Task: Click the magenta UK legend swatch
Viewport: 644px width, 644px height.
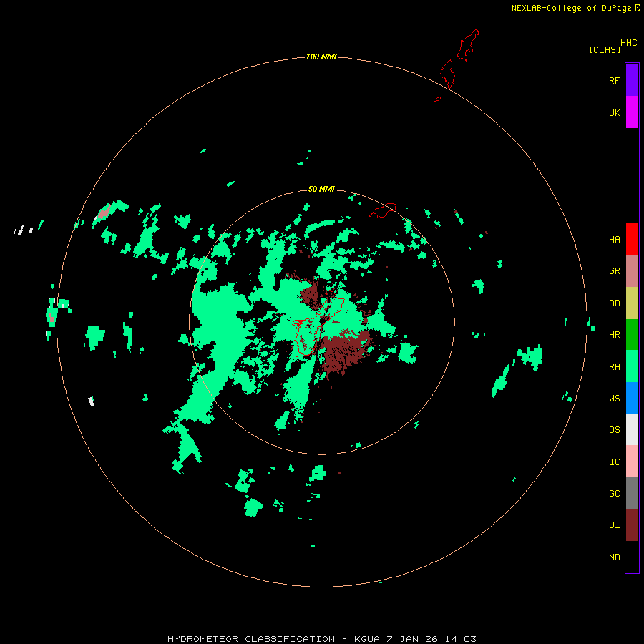Action: point(632,112)
